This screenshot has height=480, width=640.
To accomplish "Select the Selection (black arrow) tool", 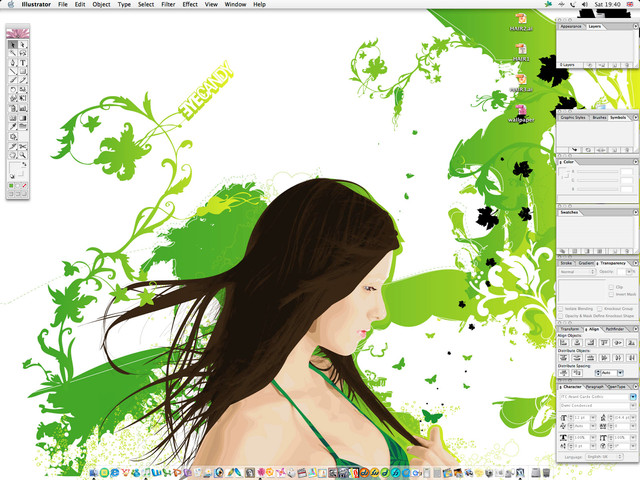I will (13, 44).
